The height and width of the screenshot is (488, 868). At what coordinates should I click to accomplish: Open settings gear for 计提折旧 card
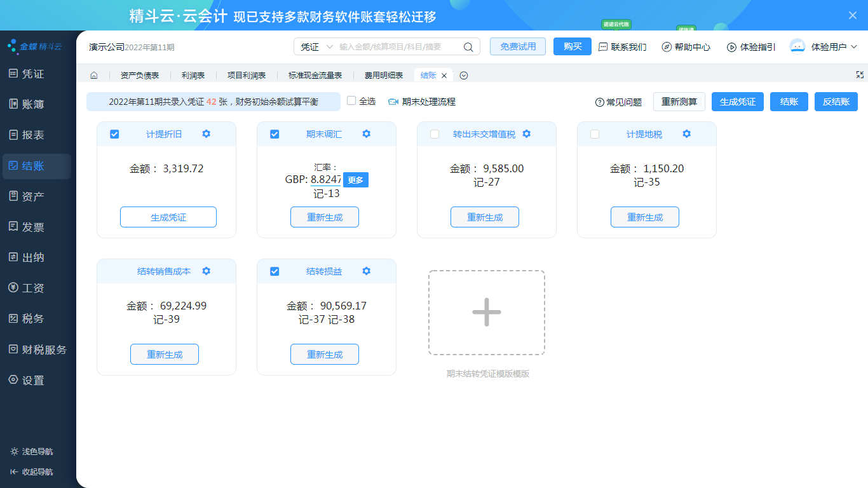click(206, 134)
